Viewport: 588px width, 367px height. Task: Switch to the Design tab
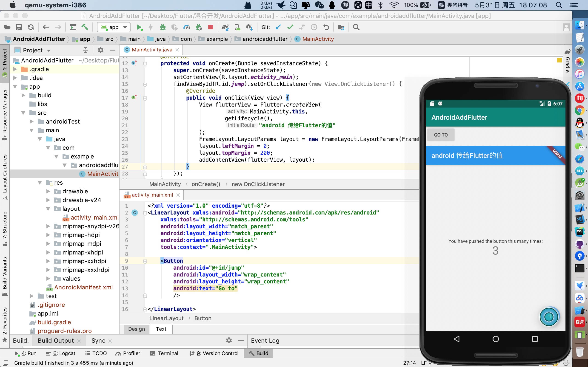click(x=137, y=329)
